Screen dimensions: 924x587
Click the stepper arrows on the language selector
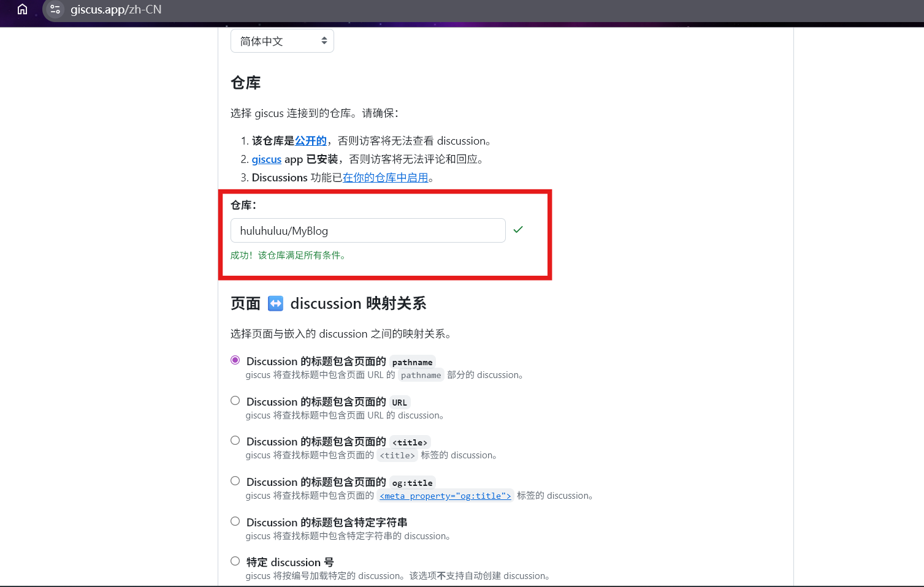pyautogui.click(x=324, y=40)
